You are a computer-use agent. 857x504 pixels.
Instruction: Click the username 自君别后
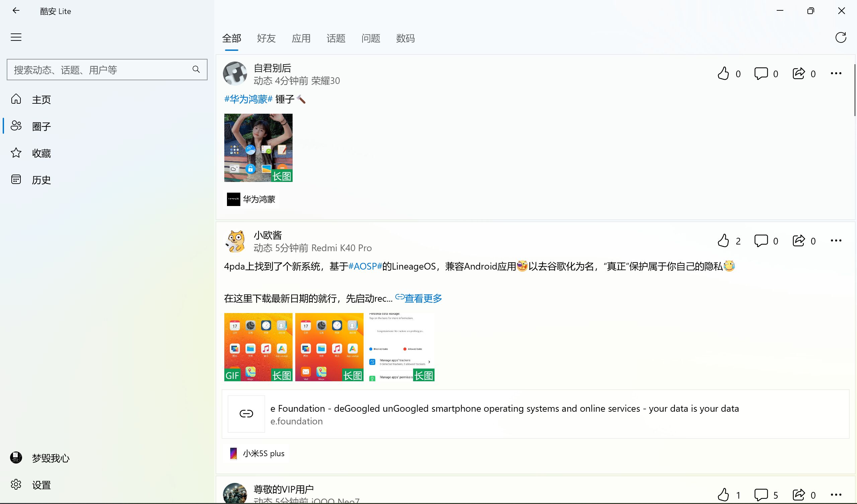(x=272, y=68)
